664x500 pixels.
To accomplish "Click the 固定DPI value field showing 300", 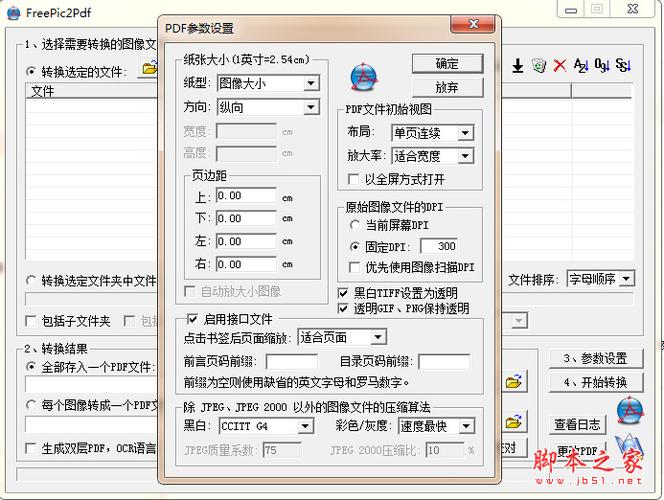I will (x=439, y=246).
